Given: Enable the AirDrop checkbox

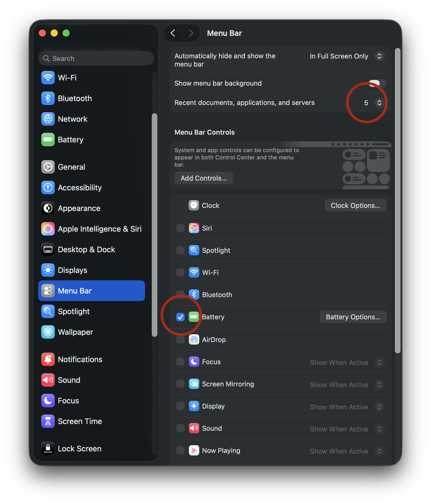Looking at the screenshot, I should [180, 339].
